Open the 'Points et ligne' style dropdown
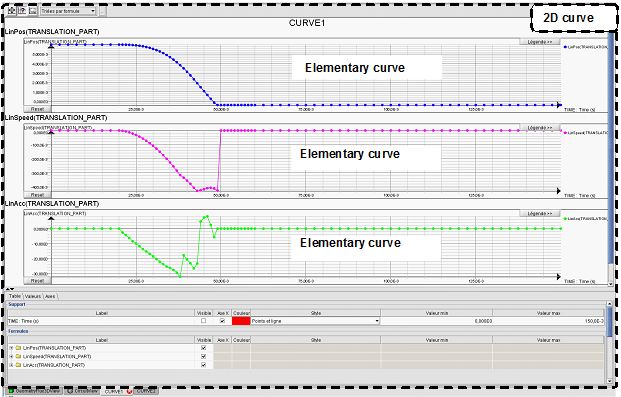The height and width of the screenshot is (397, 621). coord(315,321)
